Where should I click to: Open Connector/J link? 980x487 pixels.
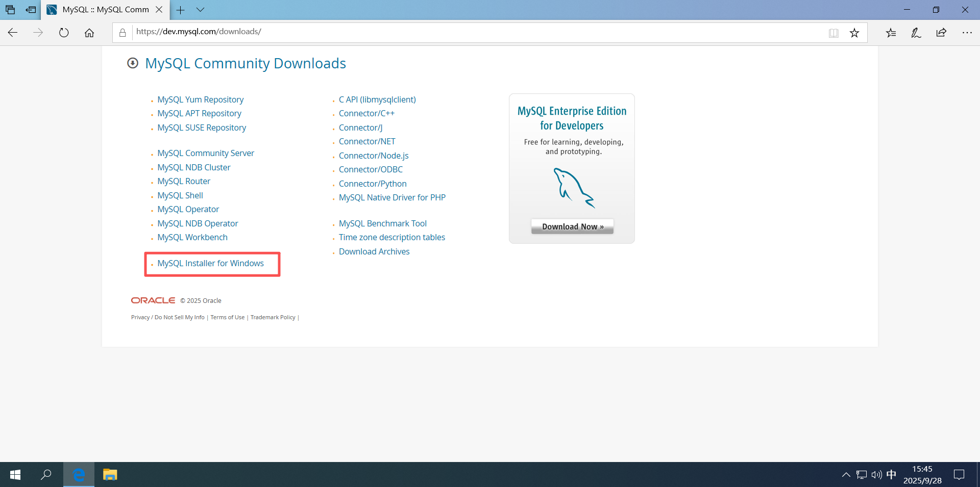pyautogui.click(x=361, y=127)
